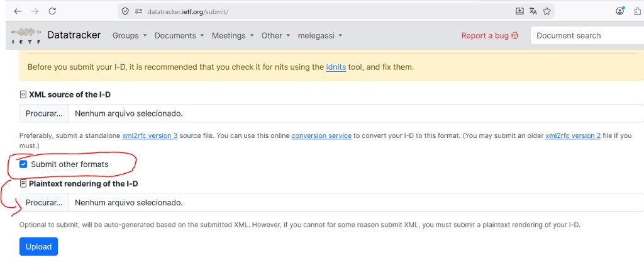Go back using browser back arrow
Viewport: 644px width, 274px height.
point(17,11)
